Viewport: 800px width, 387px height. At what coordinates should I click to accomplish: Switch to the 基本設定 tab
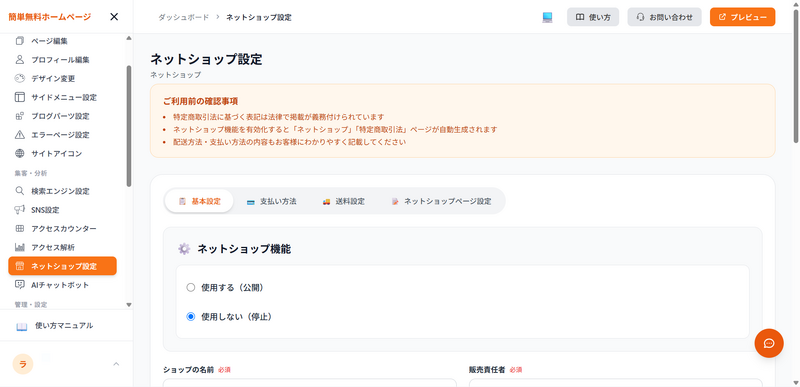[199, 201]
